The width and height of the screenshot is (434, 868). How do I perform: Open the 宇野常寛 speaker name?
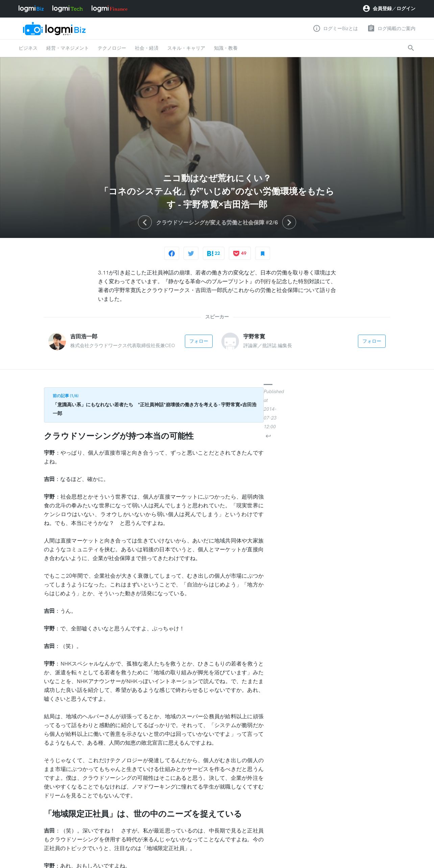(x=254, y=336)
